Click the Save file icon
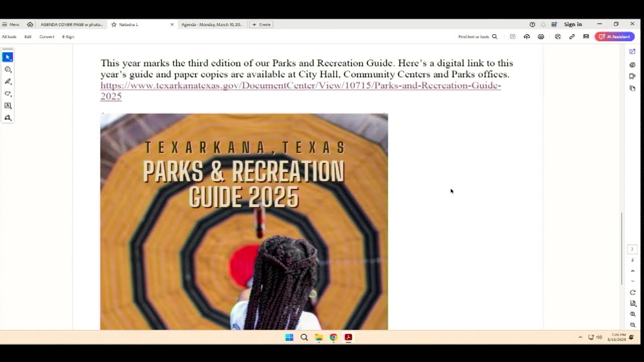 513,37
